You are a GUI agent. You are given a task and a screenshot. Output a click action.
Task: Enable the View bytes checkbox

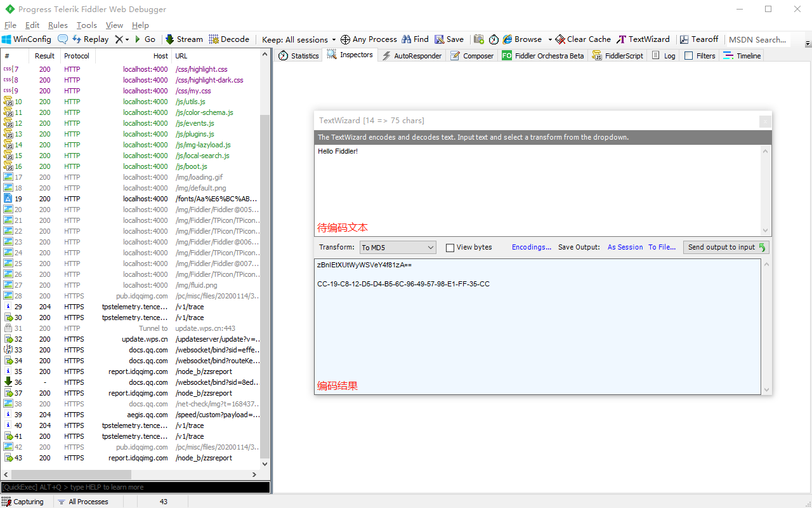point(450,248)
